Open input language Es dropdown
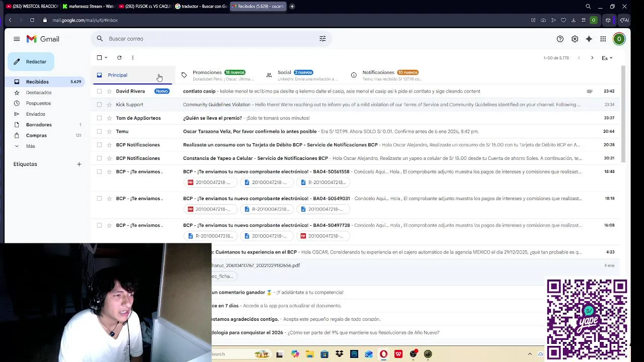Viewport: 644px width, 362px height. 607,58
